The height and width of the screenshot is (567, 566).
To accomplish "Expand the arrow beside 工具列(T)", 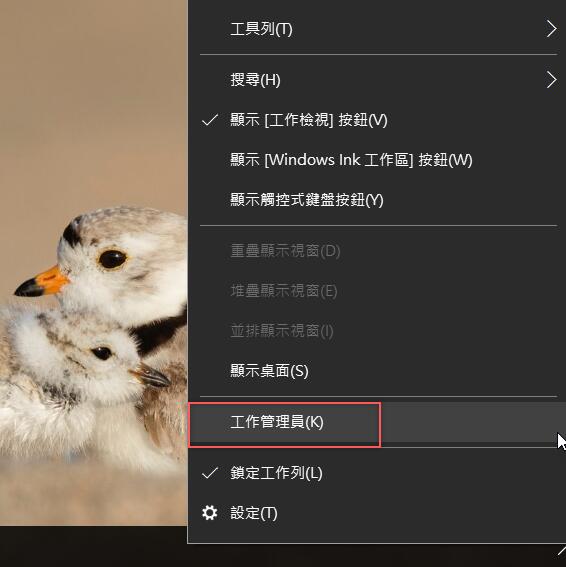I will pos(551,29).
